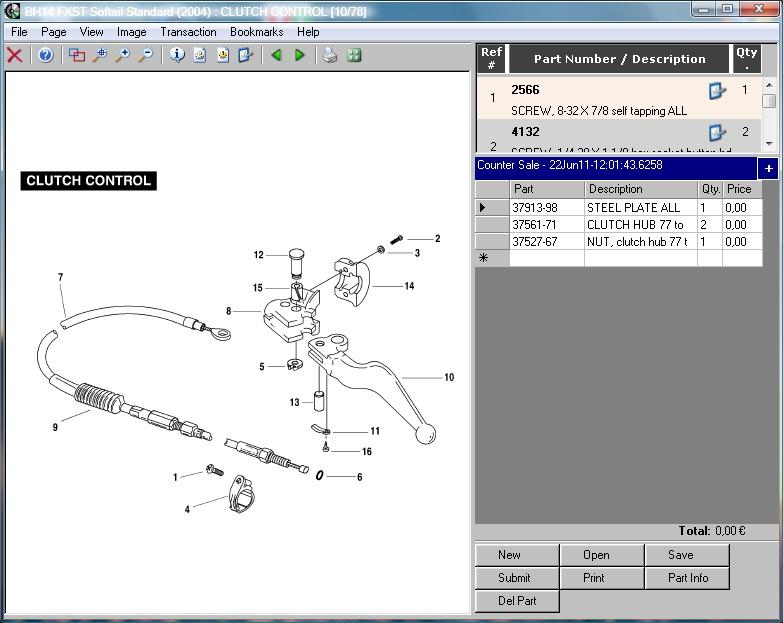Click the blue notepad with pencil toolbar icon

pos(246,55)
